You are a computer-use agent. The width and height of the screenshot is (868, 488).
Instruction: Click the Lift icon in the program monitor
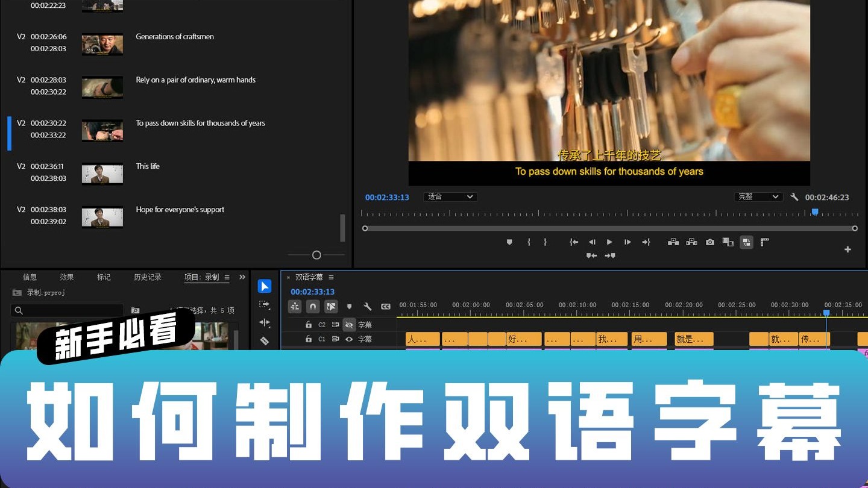(673, 242)
